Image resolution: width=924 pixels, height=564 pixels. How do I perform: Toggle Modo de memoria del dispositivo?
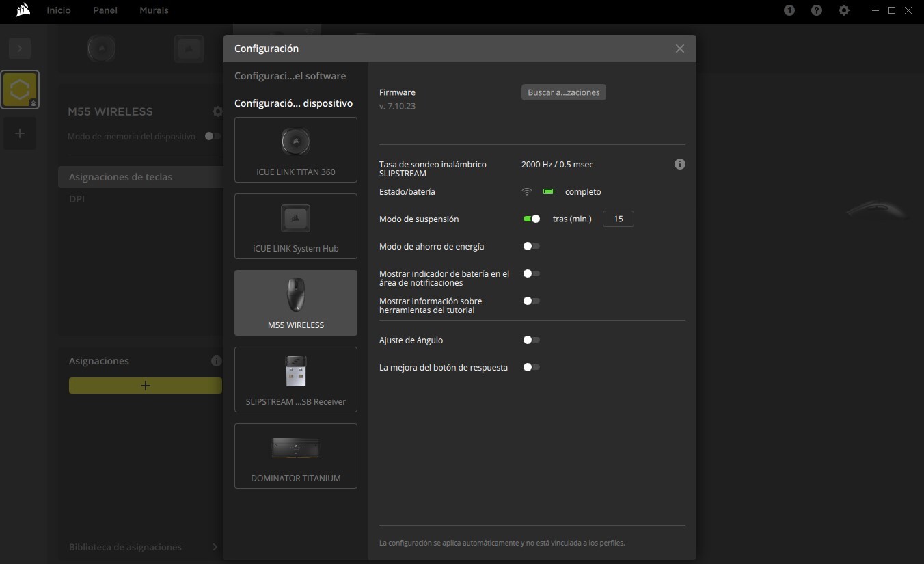point(213,136)
